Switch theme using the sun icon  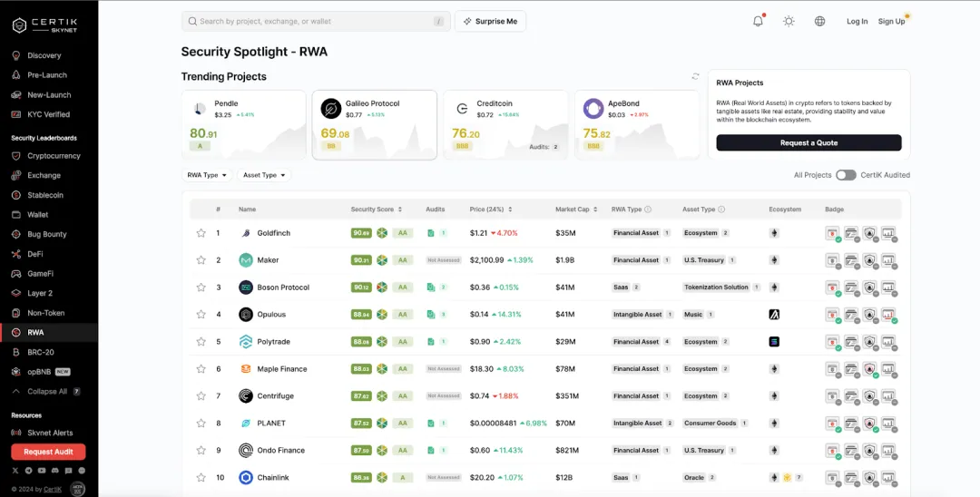point(789,21)
